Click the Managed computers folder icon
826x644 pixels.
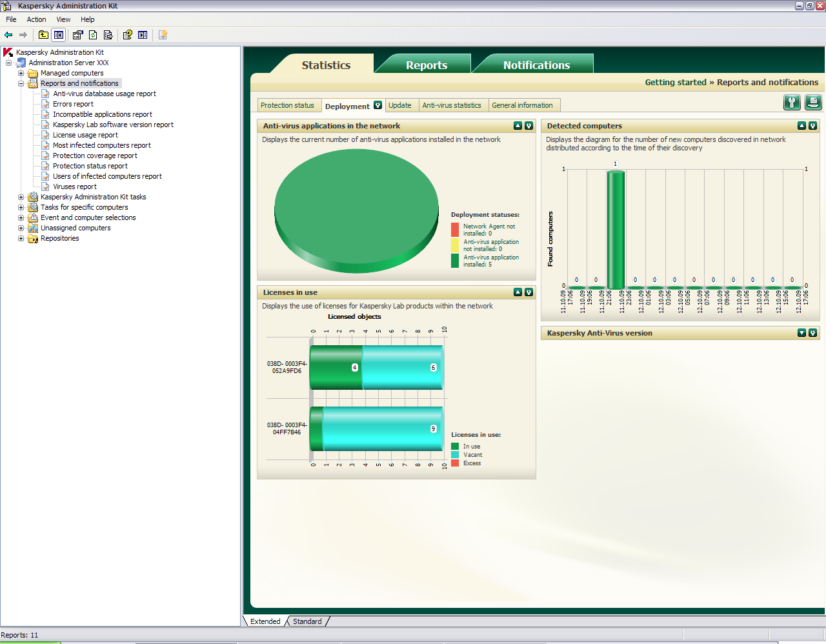tap(33, 73)
